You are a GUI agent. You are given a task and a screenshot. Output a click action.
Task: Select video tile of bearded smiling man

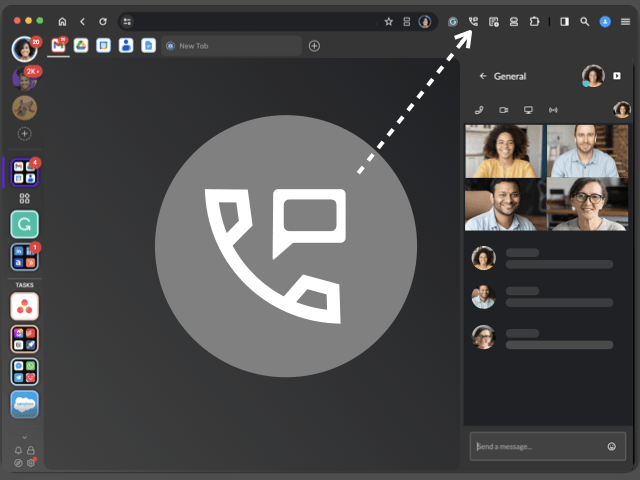(x=505, y=204)
